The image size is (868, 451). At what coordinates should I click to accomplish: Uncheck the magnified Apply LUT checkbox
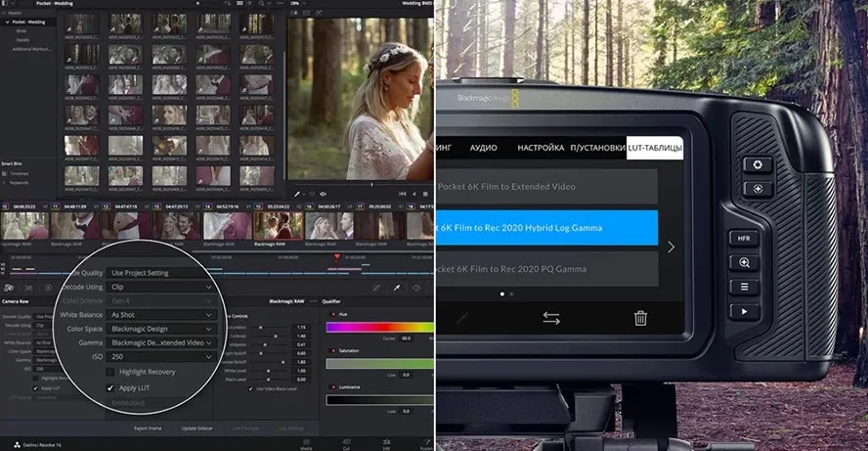110,388
